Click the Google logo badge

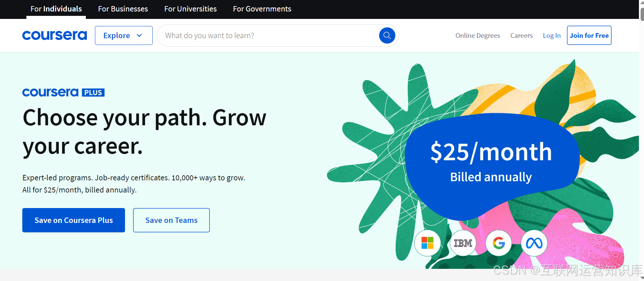(498, 243)
